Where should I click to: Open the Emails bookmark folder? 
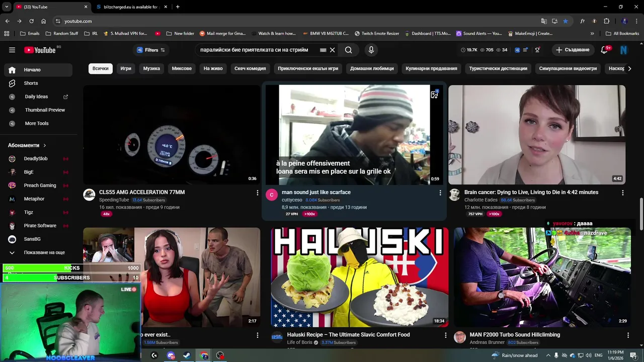tap(30, 34)
